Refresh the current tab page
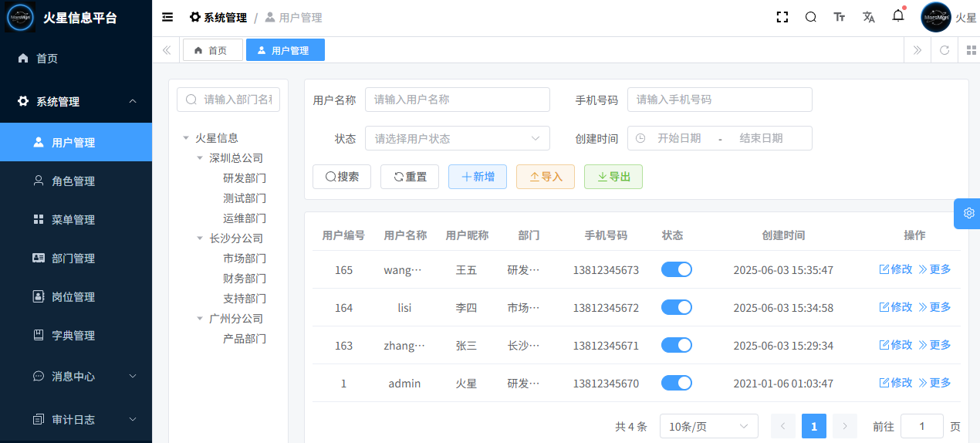 click(x=945, y=50)
